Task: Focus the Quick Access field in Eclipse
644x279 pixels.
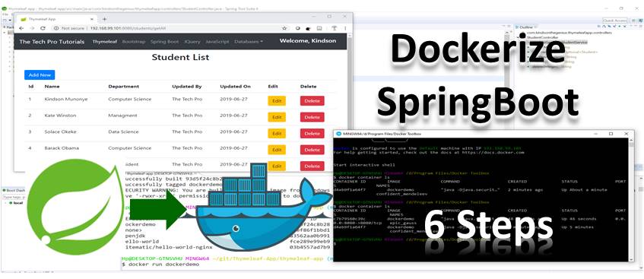Action: click(614, 21)
